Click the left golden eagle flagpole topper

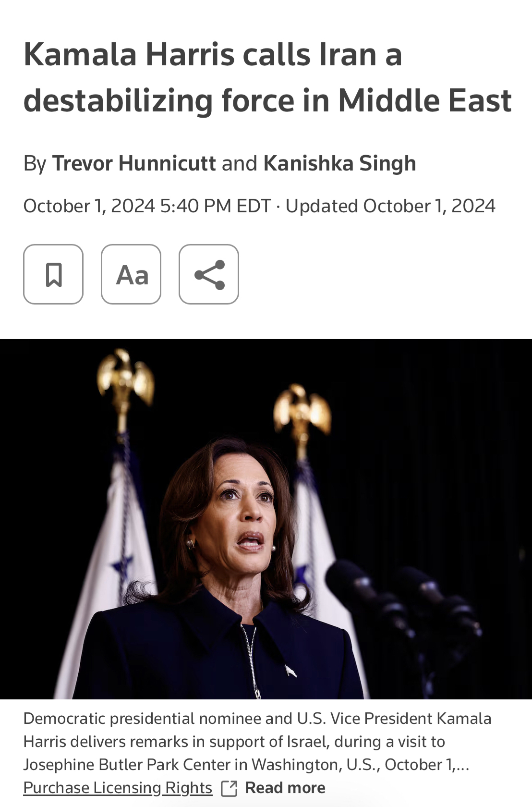(124, 379)
